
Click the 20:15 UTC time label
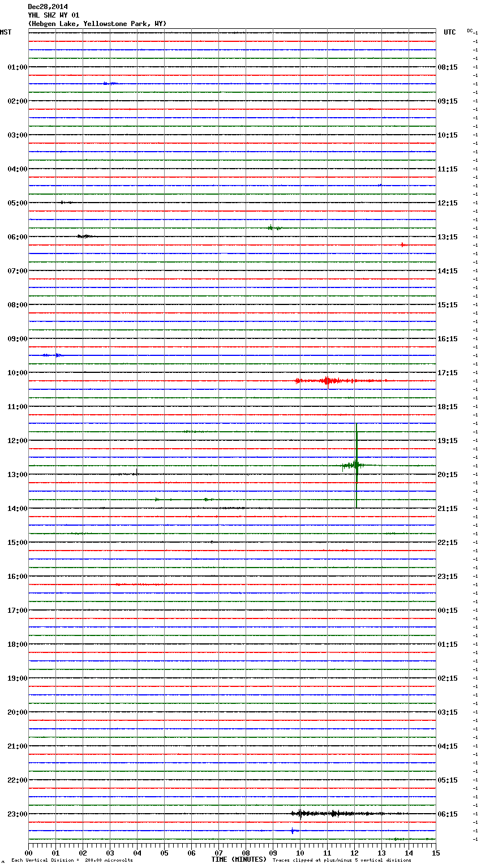coord(448,475)
